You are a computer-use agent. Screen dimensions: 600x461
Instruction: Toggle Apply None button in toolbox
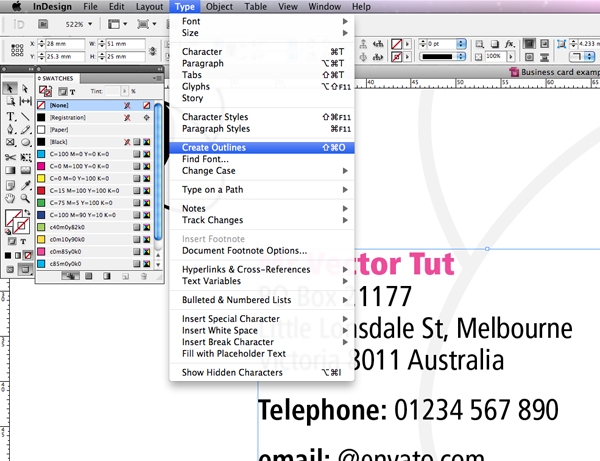tap(28, 255)
